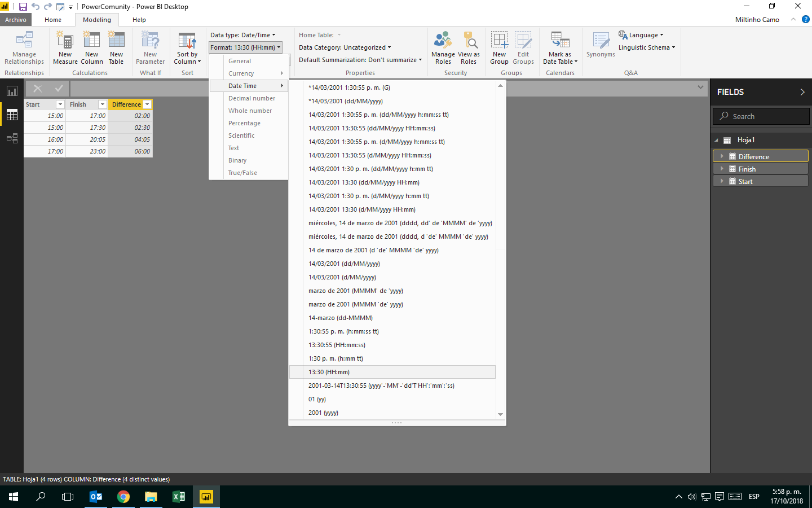
Task: Open the Format 13:30 (HH:mm) dropdown
Action: coord(245,47)
